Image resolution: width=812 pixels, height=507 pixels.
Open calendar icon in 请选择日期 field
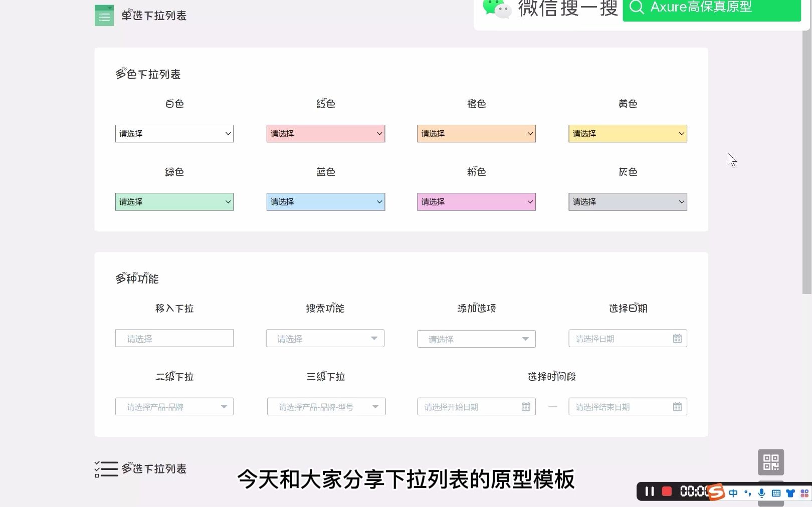click(677, 339)
